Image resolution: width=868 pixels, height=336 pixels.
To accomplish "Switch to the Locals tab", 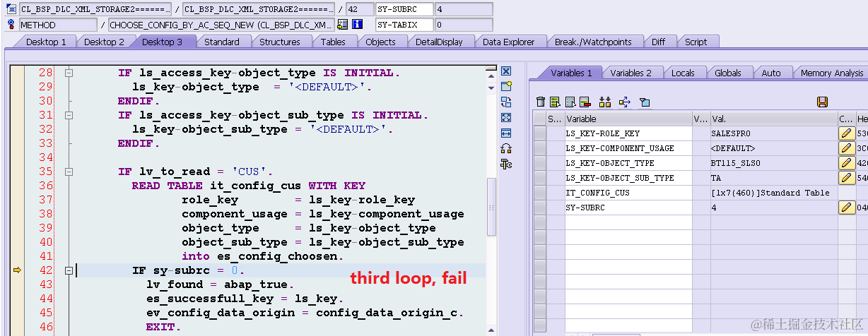I will 683,73.
